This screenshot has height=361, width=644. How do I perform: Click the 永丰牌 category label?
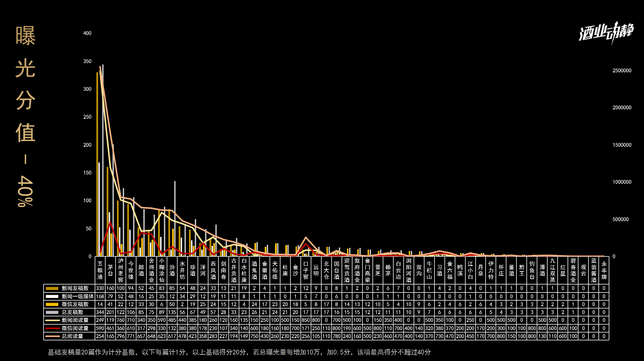click(x=604, y=270)
